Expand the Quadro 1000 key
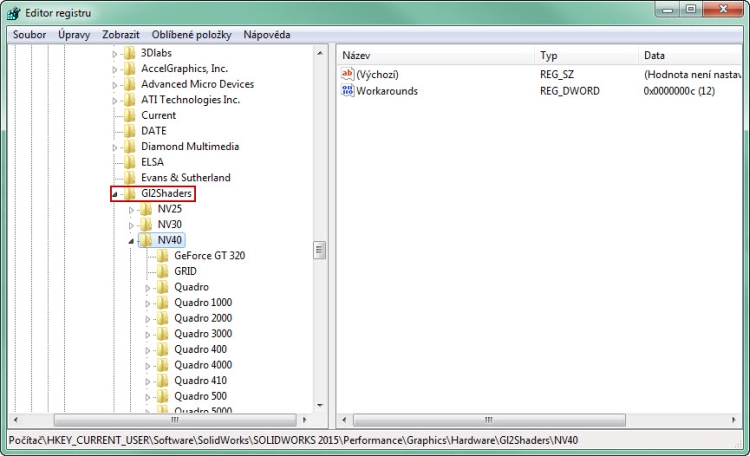The image size is (750, 456). 148,304
